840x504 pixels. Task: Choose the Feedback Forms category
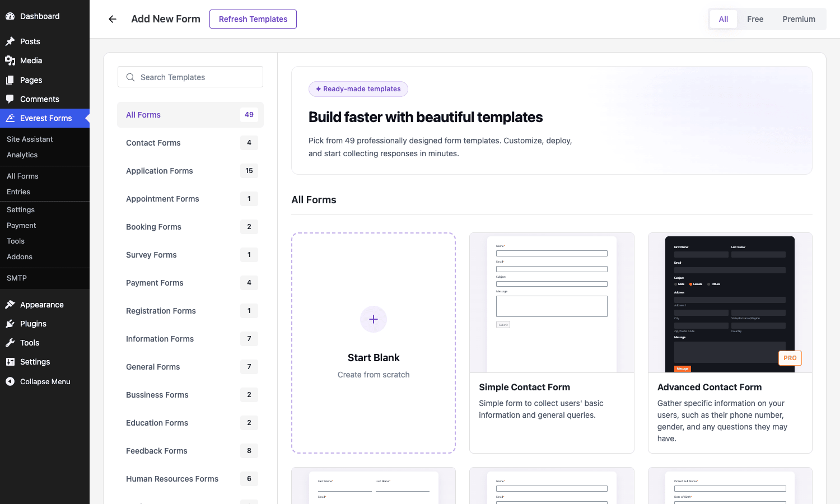(x=190, y=451)
